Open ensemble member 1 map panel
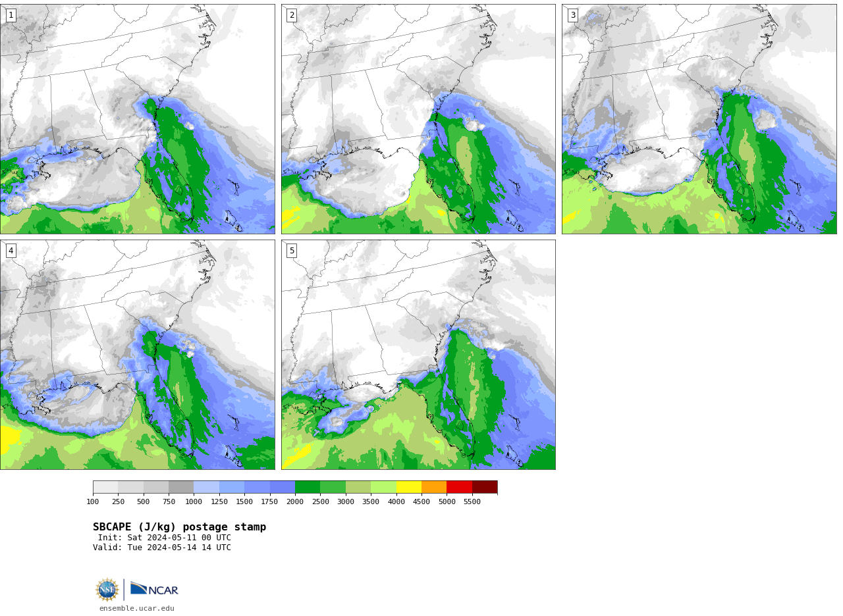The height and width of the screenshot is (616, 843). [137, 119]
